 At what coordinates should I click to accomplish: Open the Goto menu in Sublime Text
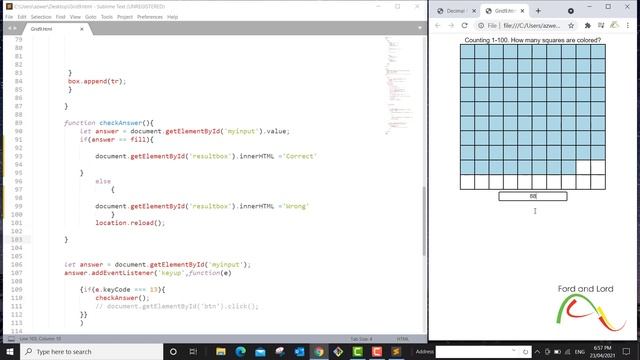pyautogui.click(x=91, y=17)
